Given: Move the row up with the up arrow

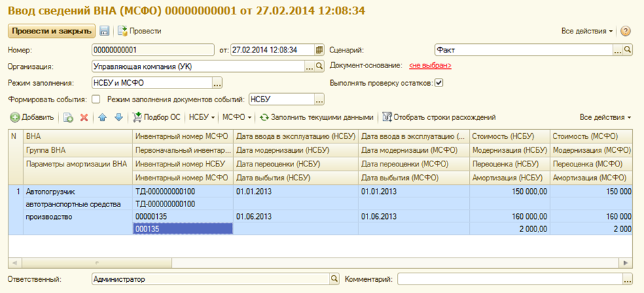Looking at the screenshot, I should 102,117.
